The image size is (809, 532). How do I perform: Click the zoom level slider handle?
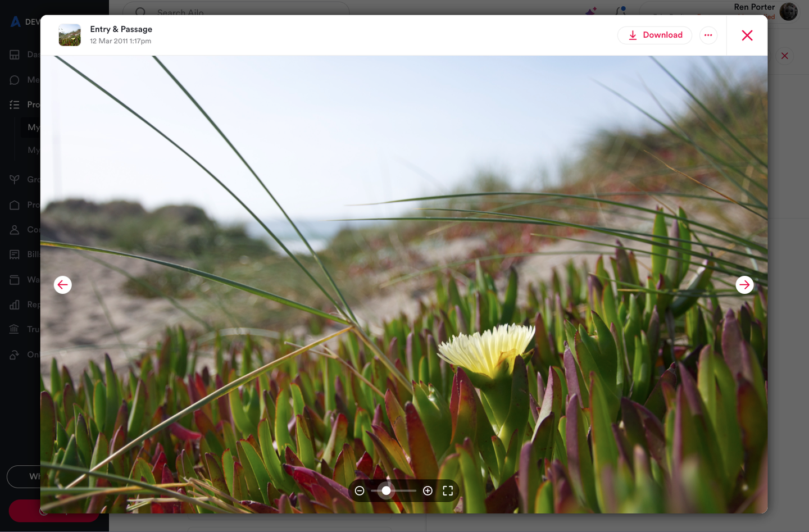point(386,491)
